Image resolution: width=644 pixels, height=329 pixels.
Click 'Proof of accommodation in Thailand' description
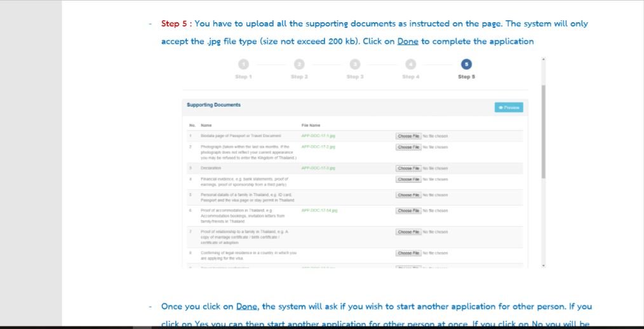tap(243, 216)
